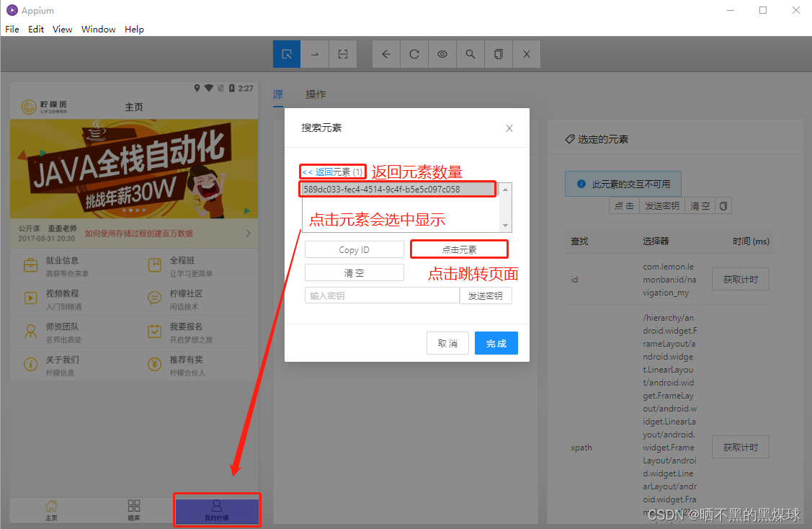The height and width of the screenshot is (529, 812).
Task: Activate the Select Elements tool in toolbar
Action: (286, 54)
